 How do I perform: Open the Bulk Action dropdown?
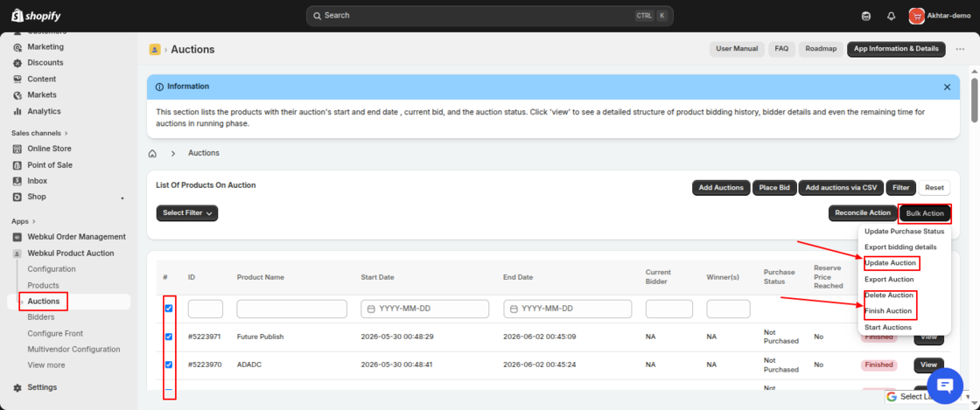click(925, 213)
